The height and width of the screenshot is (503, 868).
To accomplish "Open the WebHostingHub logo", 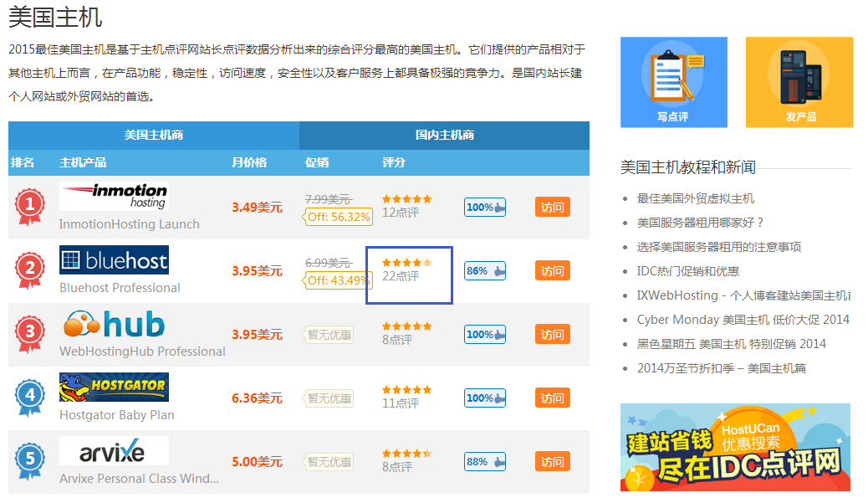I will point(114,324).
